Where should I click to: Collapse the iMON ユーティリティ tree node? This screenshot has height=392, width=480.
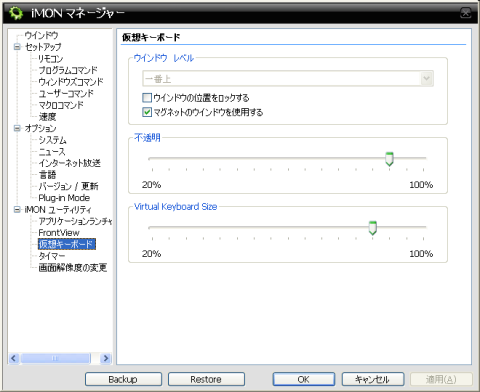17,209
